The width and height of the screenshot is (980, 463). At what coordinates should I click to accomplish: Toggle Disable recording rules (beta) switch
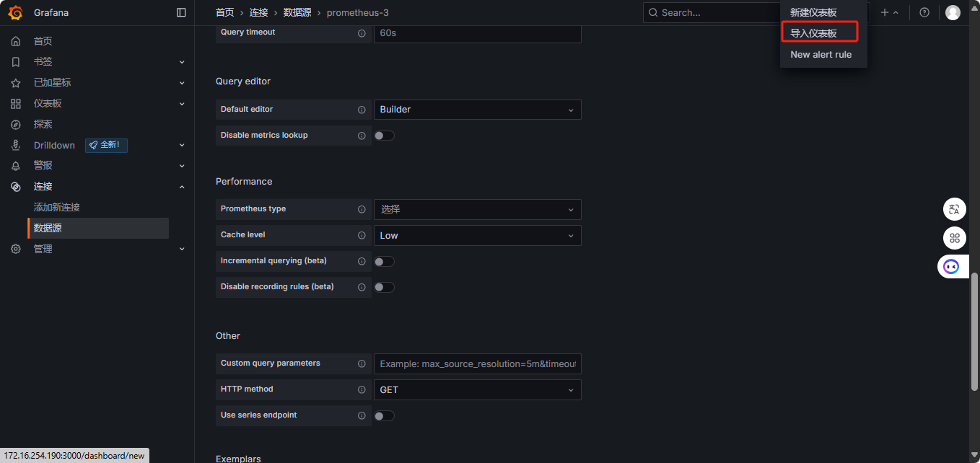(x=384, y=287)
